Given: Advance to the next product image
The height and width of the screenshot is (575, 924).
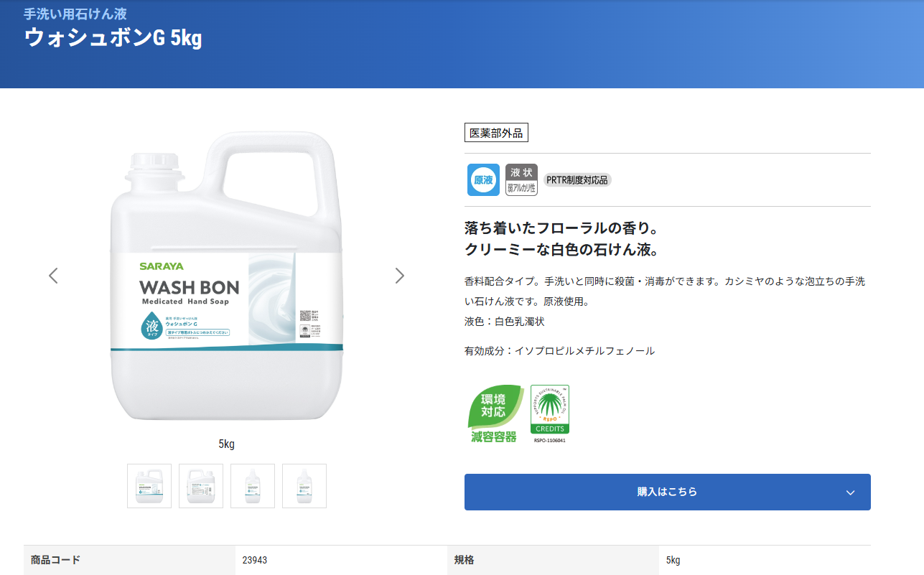Looking at the screenshot, I should [x=400, y=276].
